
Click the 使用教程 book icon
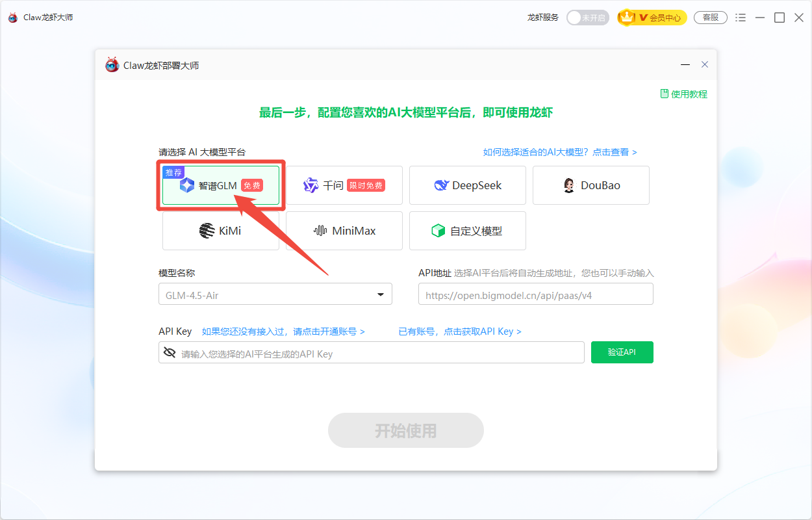click(x=665, y=94)
